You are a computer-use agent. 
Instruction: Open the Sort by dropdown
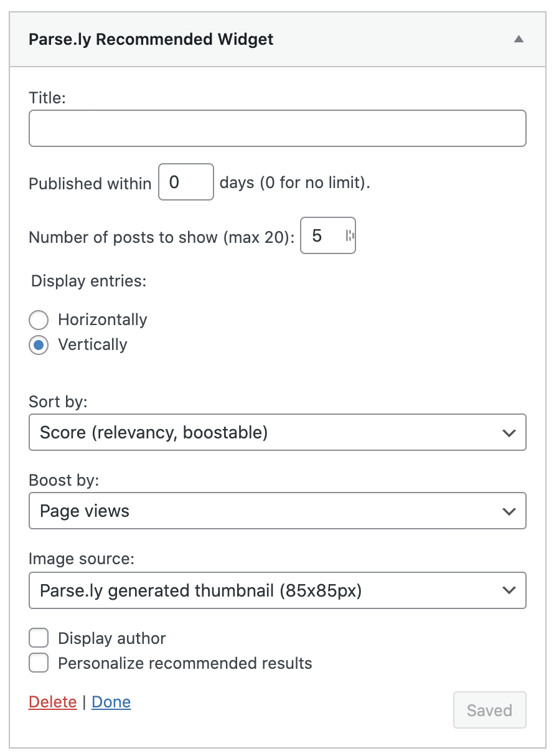(277, 432)
